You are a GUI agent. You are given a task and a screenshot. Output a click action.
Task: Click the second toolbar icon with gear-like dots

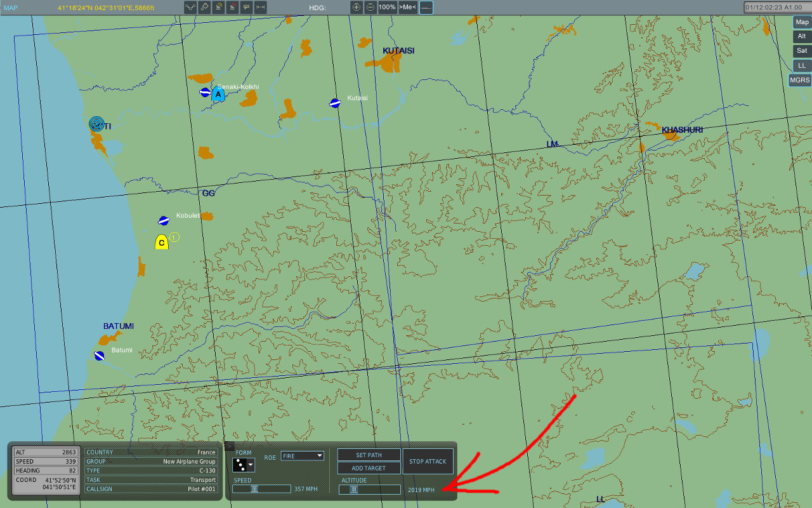204,8
